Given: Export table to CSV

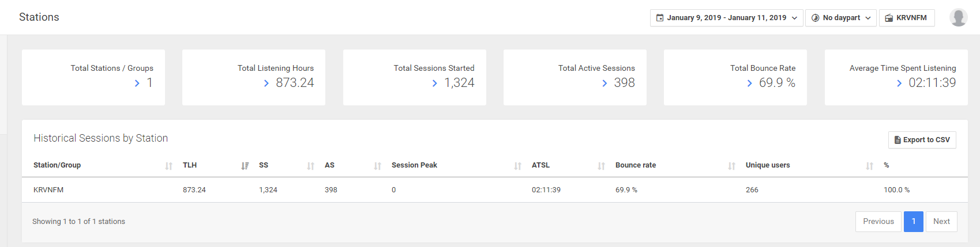Looking at the screenshot, I should pos(922,140).
